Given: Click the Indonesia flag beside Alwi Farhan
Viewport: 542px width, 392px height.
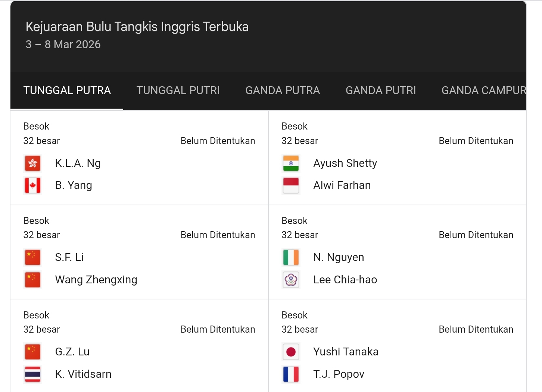Looking at the screenshot, I should [291, 185].
